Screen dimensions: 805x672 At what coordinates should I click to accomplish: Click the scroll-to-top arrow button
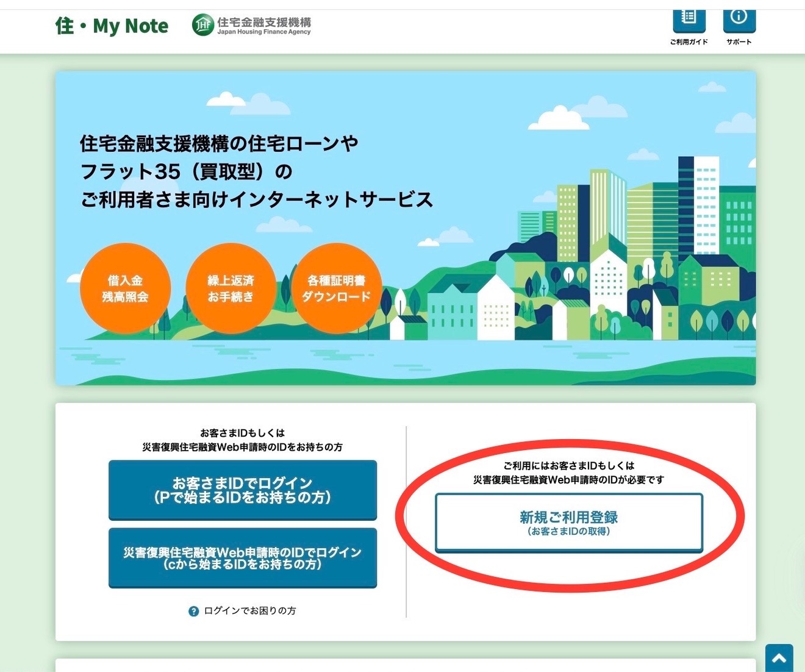(x=779, y=658)
